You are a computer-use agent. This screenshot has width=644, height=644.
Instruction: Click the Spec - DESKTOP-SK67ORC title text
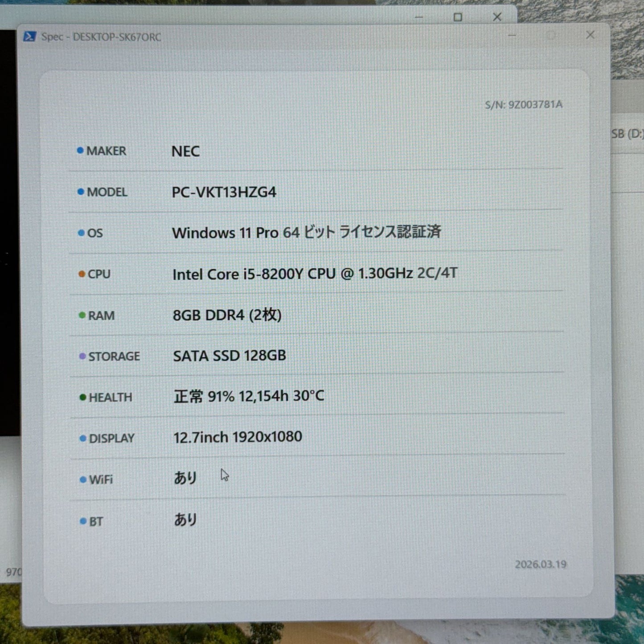point(101,37)
